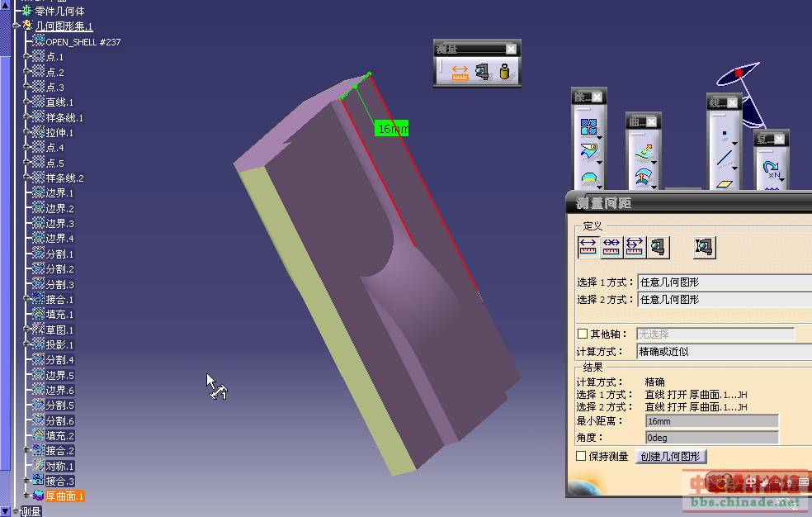Open the 选择 1 方式 dropdown
Image resolution: width=812 pixels, height=517 pixels.
tap(724, 282)
